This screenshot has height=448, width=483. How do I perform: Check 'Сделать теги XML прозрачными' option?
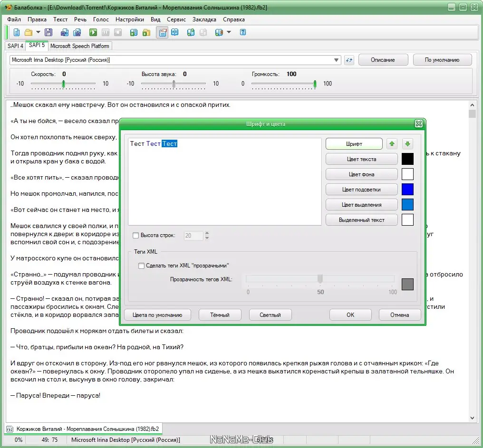141,266
